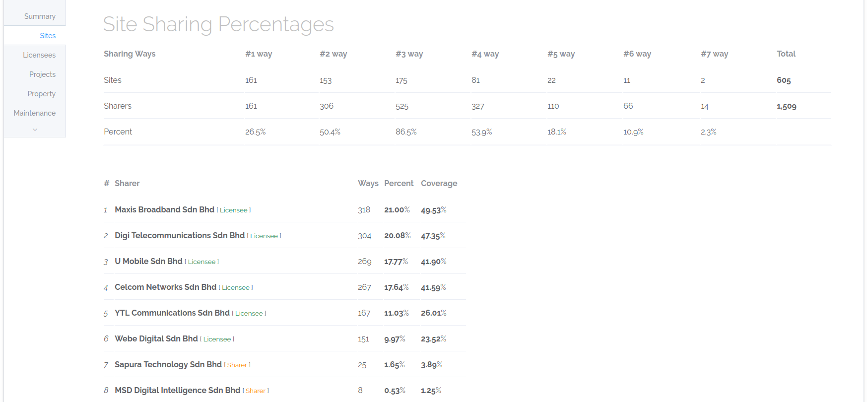Image resolution: width=868 pixels, height=402 pixels.
Task: Click Maxis coverage value 49.53%
Action: pyautogui.click(x=434, y=210)
